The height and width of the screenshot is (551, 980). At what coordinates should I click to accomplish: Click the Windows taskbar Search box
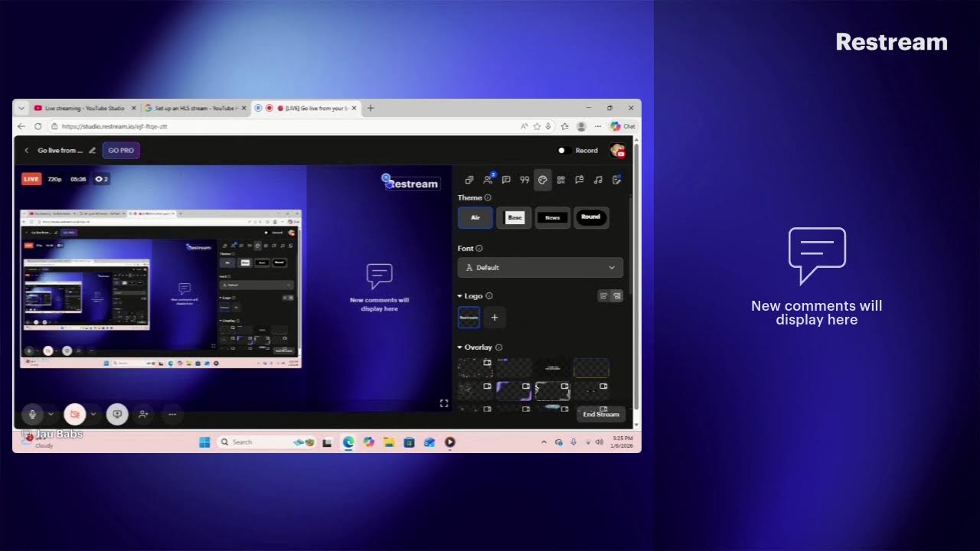(x=265, y=442)
